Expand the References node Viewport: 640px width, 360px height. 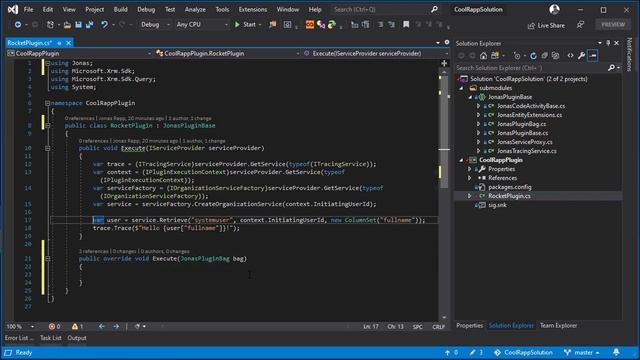coord(470,178)
